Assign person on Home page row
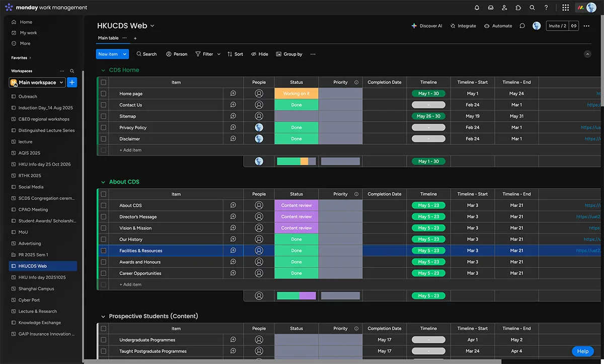This screenshot has width=604, height=364. (x=259, y=94)
